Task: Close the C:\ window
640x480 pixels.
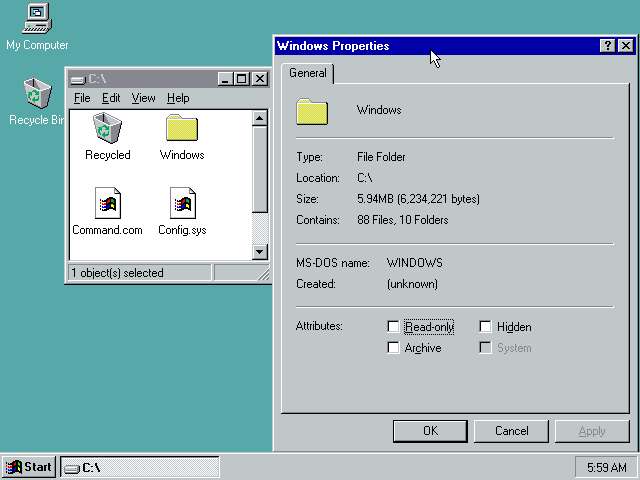Action: coord(260,79)
